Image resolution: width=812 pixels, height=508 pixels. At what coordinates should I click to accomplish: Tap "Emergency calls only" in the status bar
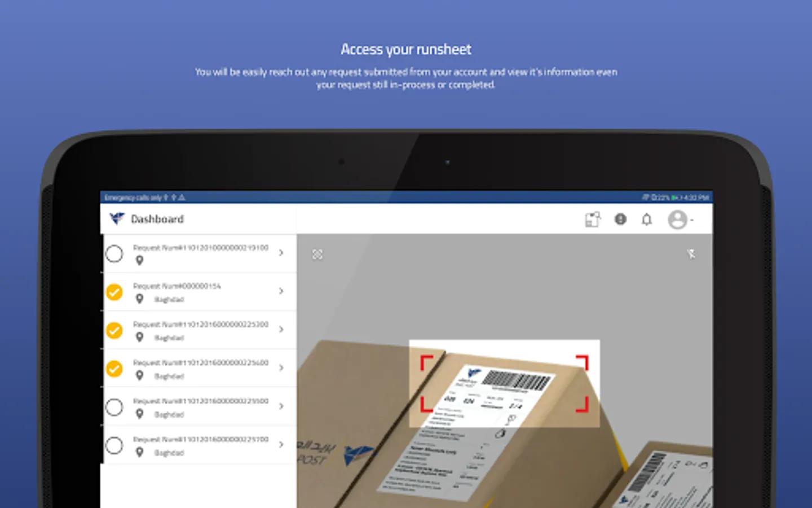pyautogui.click(x=133, y=198)
